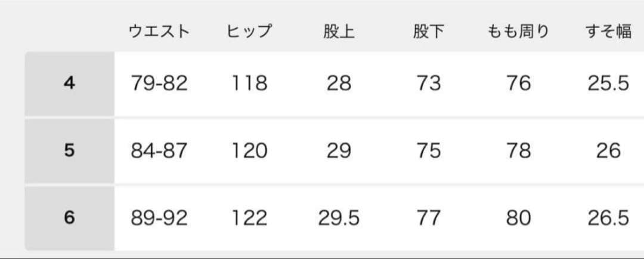Select the 股下 column header
Image resolution: width=644 pixels, height=259 pixels.
pyautogui.click(x=428, y=32)
